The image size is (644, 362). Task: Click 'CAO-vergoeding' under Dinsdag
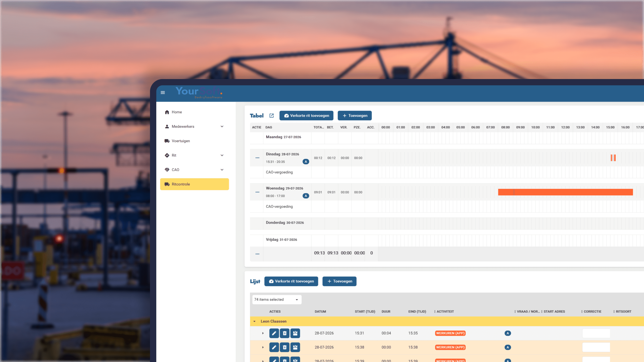[279, 172]
